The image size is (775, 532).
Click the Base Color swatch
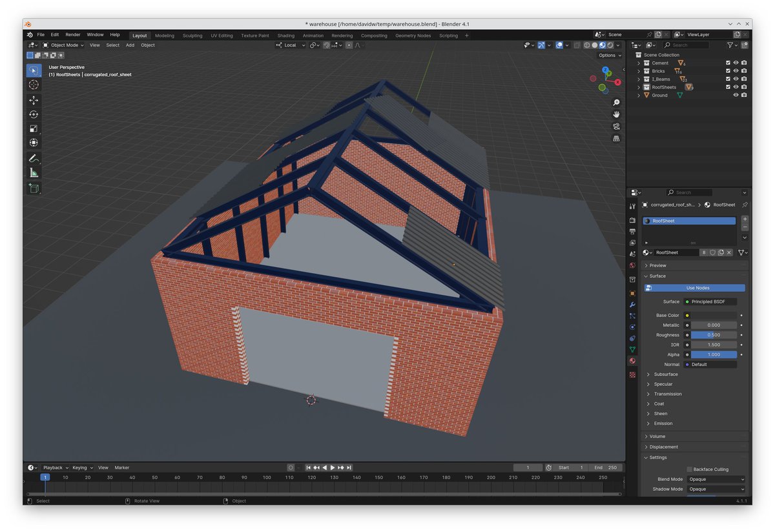click(714, 316)
